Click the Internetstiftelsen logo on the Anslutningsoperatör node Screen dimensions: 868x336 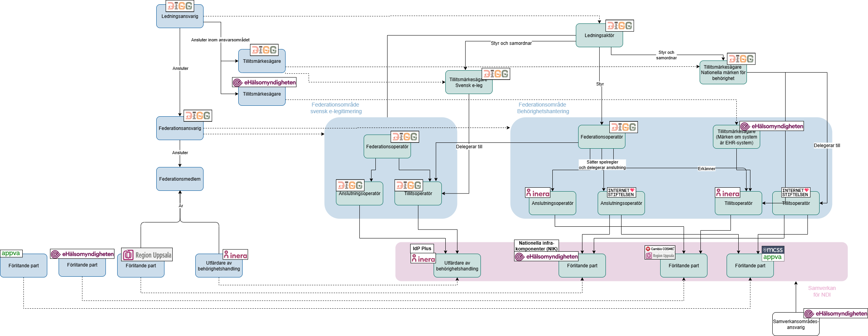coord(621,192)
